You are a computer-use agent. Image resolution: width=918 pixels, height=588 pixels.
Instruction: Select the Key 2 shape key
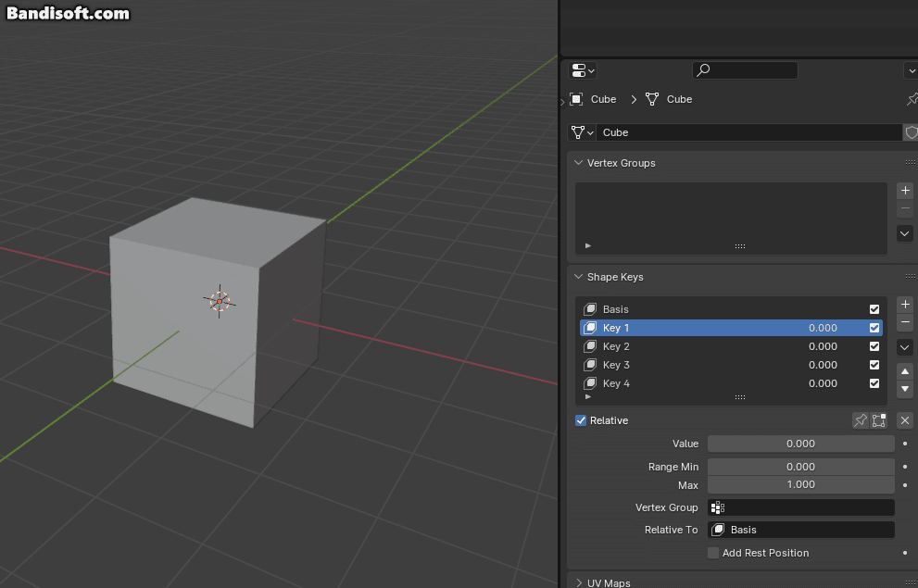(x=731, y=346)
